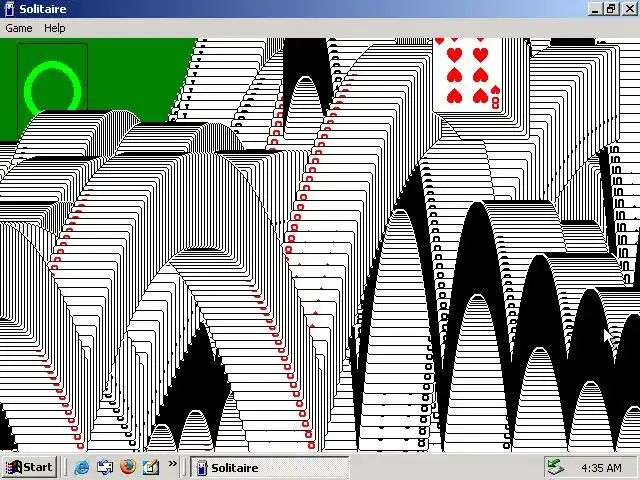640x480 pixels.
Task: Open the Start menu
Action: pos(29,467)
